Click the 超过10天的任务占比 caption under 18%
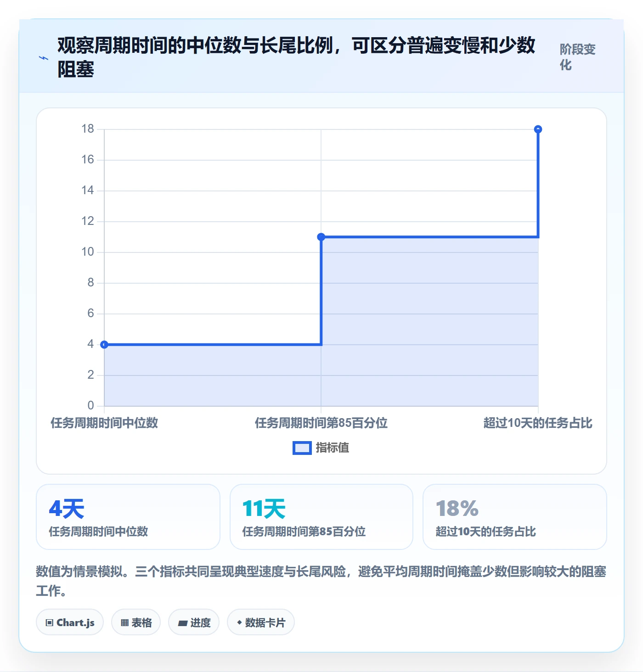The image size is (643, 672). click(x=486, y=532)
